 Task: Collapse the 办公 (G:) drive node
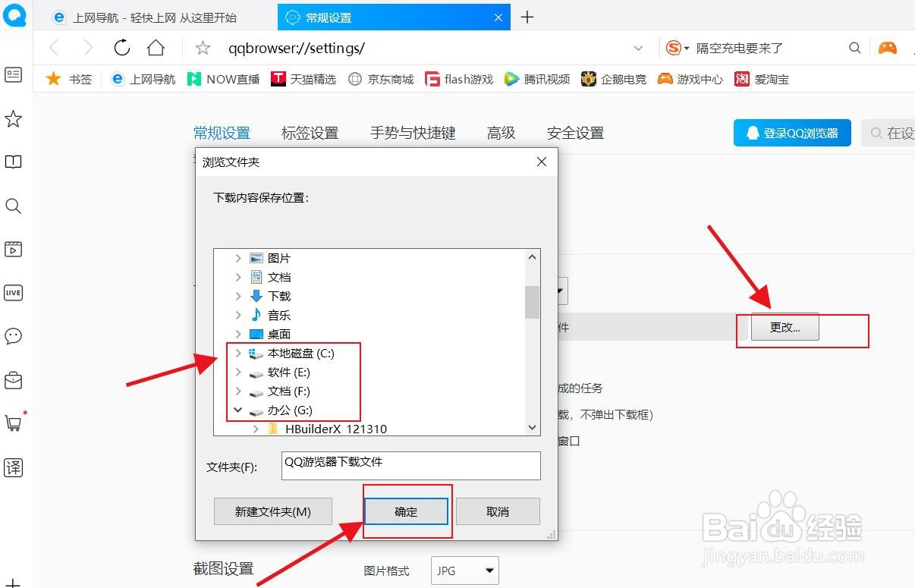tap(237, 410)
